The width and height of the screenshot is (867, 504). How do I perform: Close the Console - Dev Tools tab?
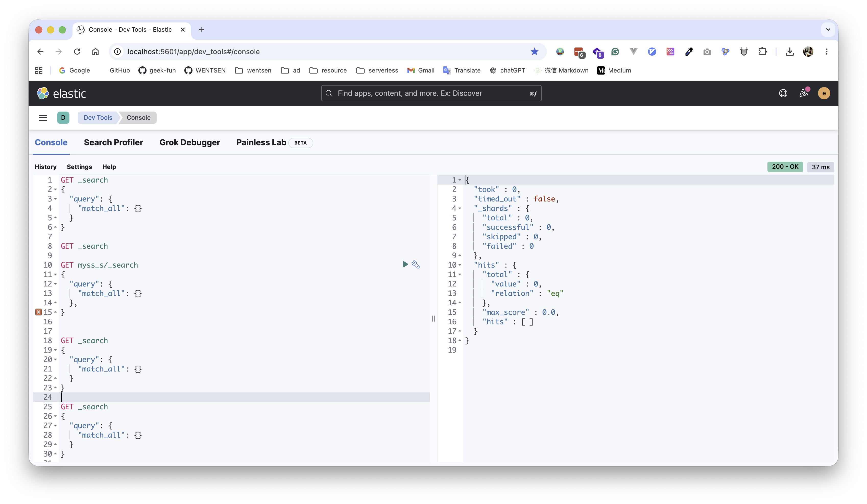(183, 30)
